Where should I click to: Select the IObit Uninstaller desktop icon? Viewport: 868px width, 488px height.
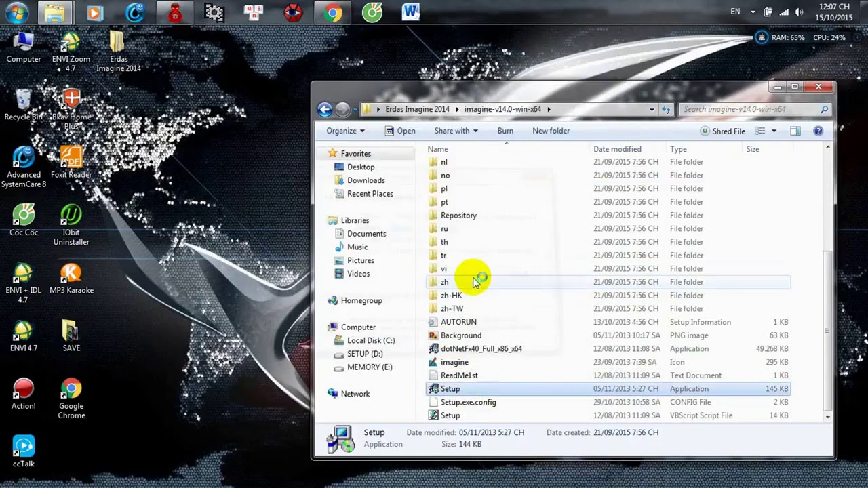71,225
